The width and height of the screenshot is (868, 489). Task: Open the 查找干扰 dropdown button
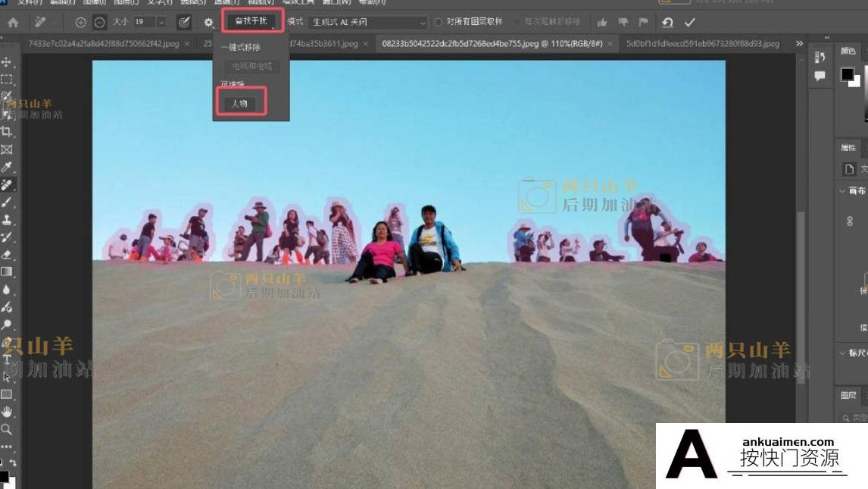252,21
